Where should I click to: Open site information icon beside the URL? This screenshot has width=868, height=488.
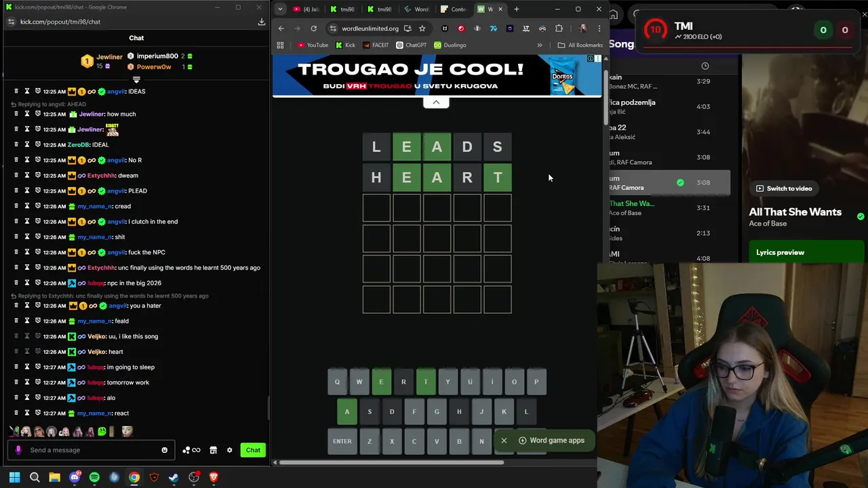(332, 28)
